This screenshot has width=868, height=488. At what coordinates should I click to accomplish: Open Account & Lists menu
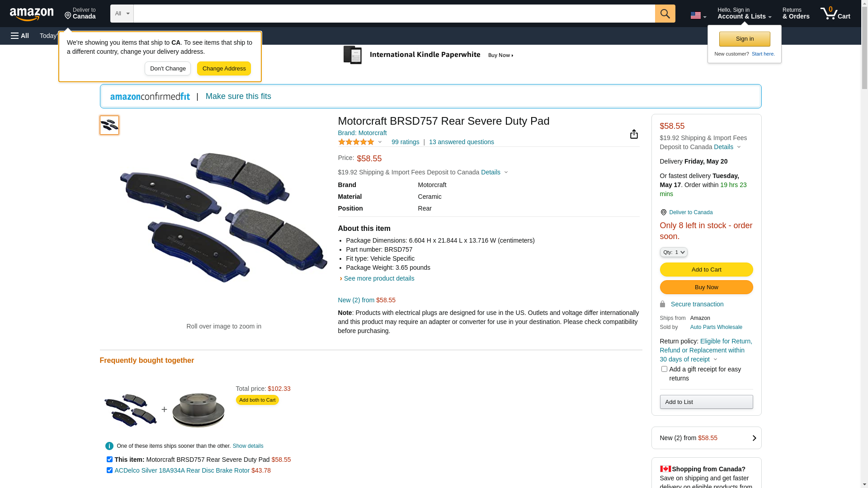coord(744,14)
